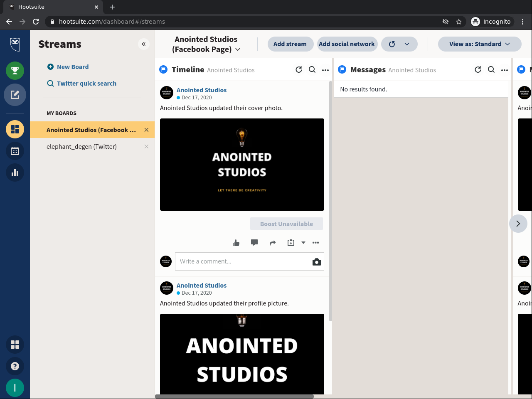The width and height of the screenshot is (532, 399).
Task: Open a new browser tab
Action: tap(112, 7)
